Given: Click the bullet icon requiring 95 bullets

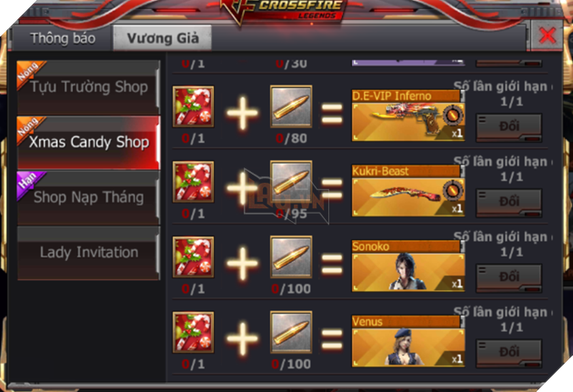Looking at the screenshot, I should click(x=291, y=182).
